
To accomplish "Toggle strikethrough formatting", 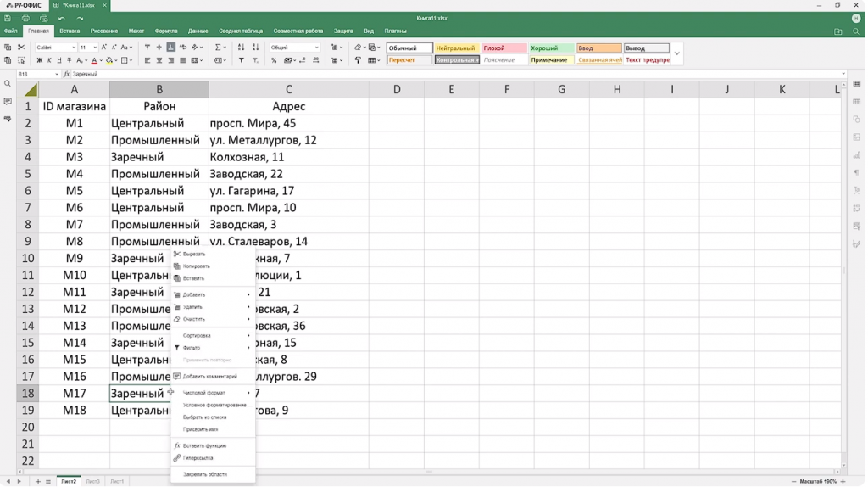I will coord(70,60).
